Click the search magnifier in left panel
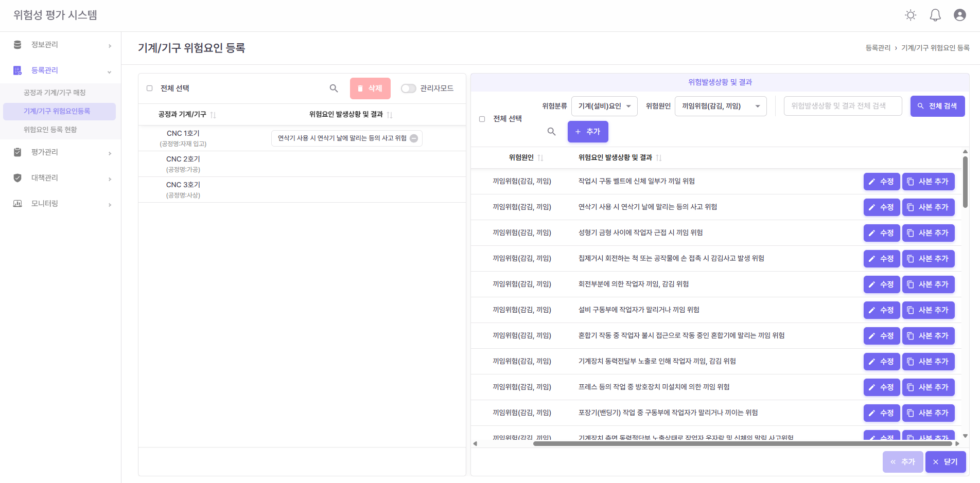The height and width of the screenshot is (483, 980). [x=334, y=88]
